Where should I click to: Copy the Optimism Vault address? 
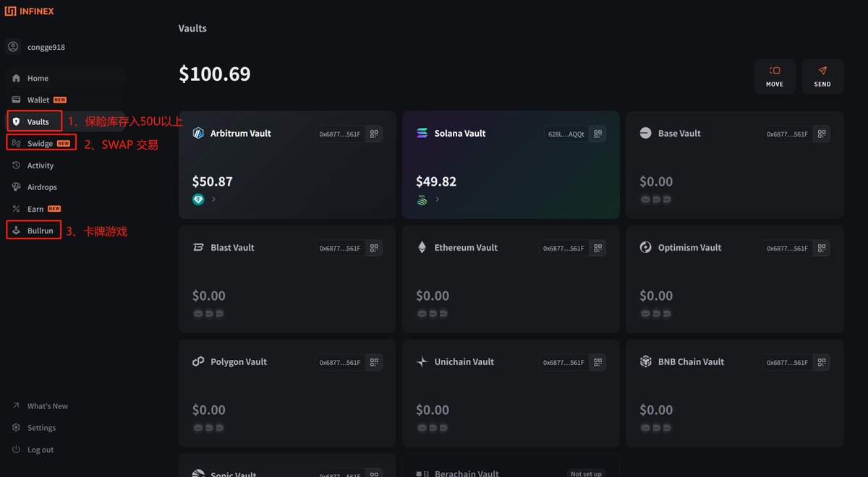click(787, 248)
